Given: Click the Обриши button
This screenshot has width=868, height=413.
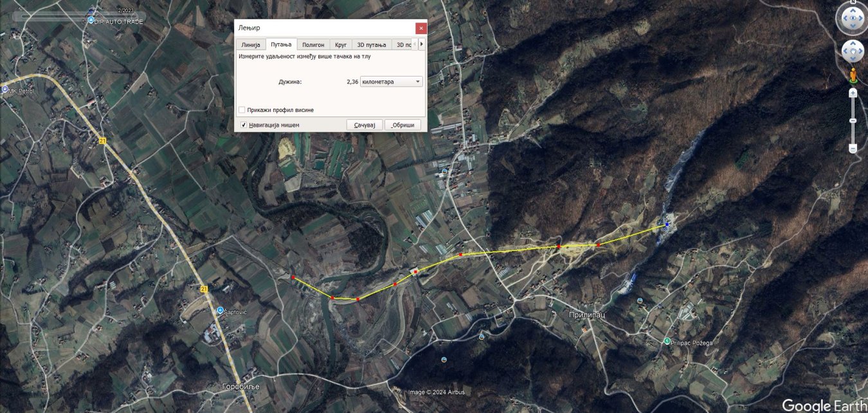Looking at the screenshot, I should [403, 125].
